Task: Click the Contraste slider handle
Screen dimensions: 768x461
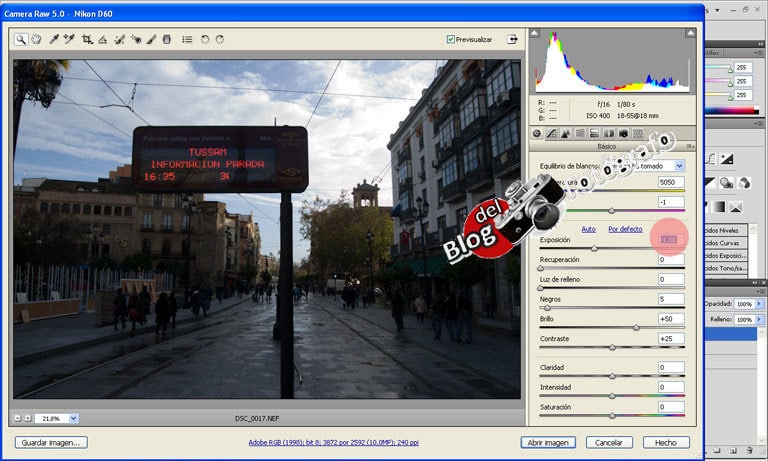Action: point(612,347)
